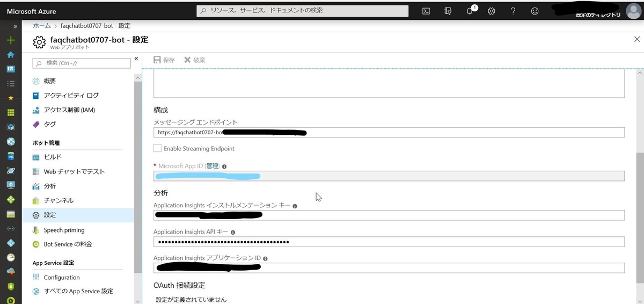Open 概要 overview menu item

pyautogui.click(x=78, y=81)
